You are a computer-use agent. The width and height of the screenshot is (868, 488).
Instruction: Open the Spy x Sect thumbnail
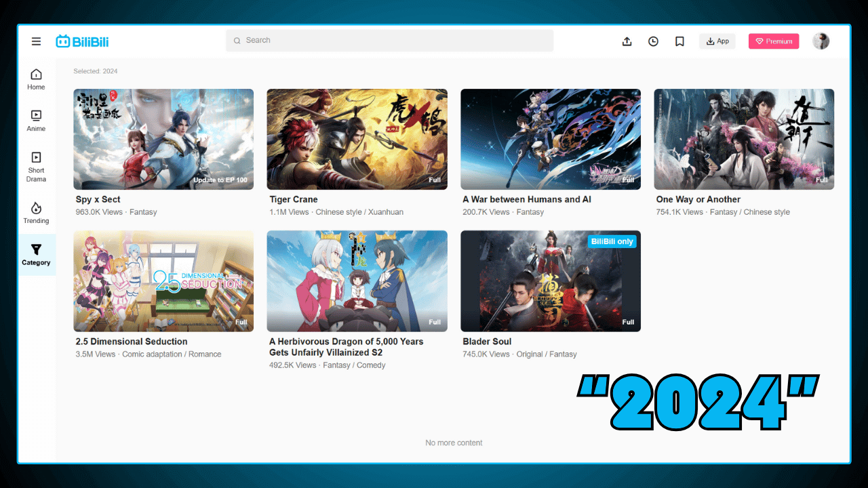163,139
